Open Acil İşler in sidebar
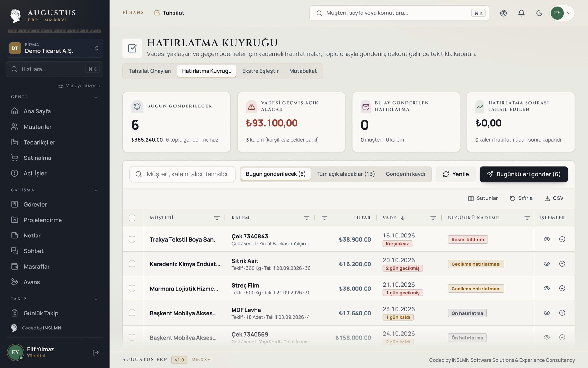Screen dimensions: 588x368 [54, 173]
